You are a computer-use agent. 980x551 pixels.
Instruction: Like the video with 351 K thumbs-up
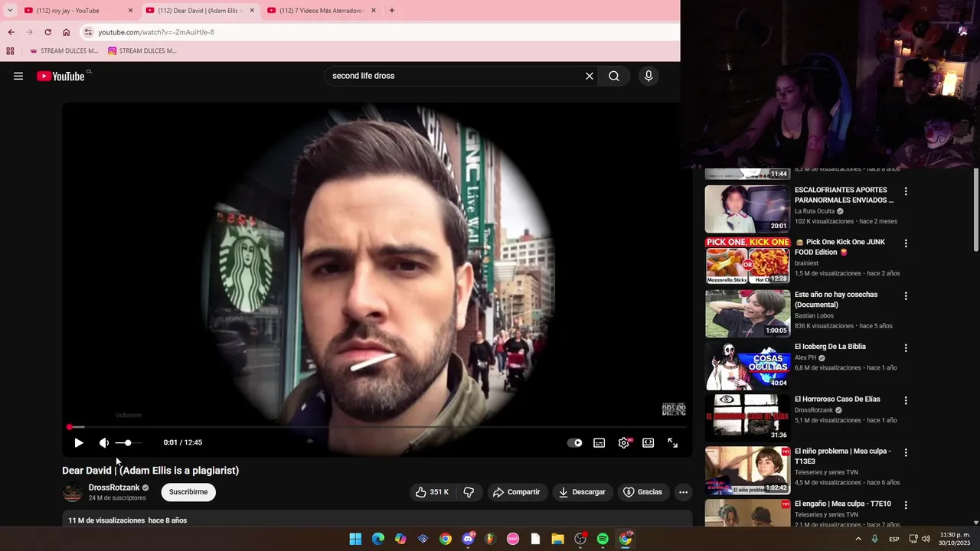[x=432, y=492]
